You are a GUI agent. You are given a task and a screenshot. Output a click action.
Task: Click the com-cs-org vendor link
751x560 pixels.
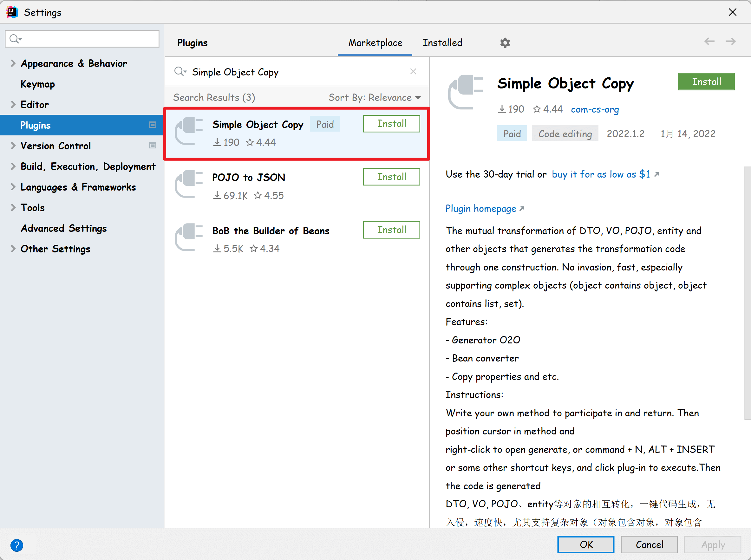595,109
